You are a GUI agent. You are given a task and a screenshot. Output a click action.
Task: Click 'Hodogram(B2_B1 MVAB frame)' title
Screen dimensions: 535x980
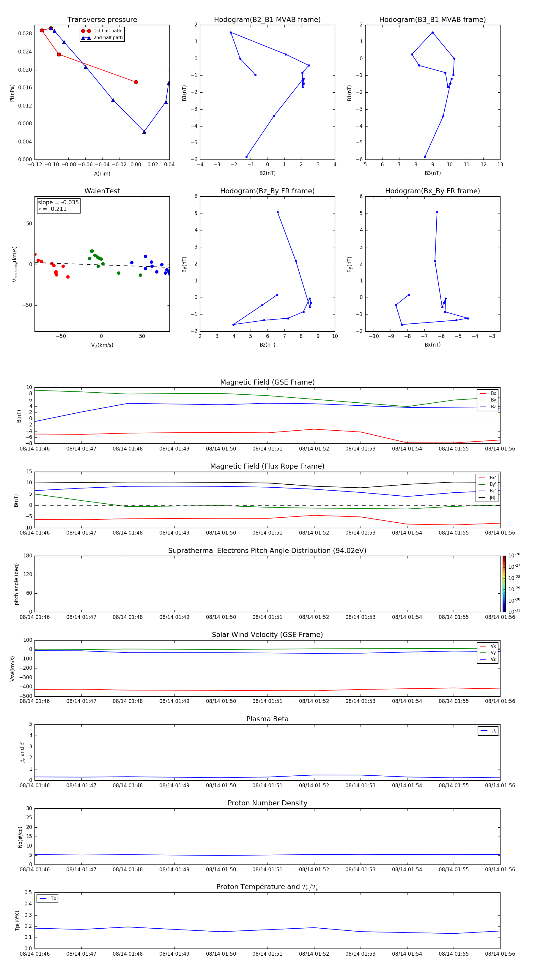coord(267,19)
